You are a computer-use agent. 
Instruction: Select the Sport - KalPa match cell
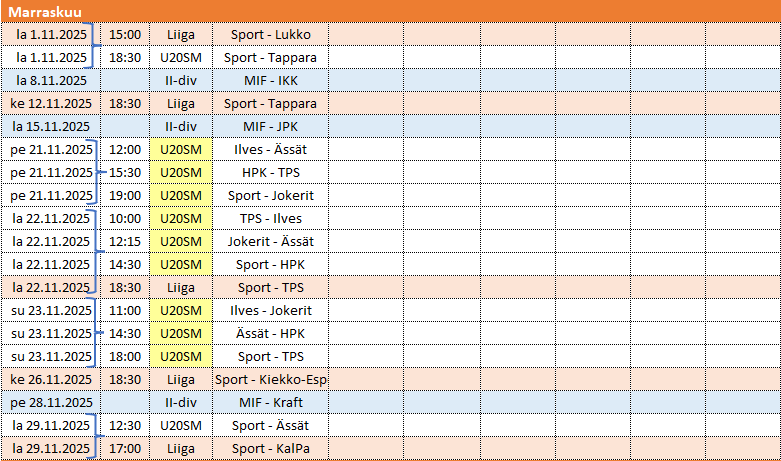click(270, 448)
